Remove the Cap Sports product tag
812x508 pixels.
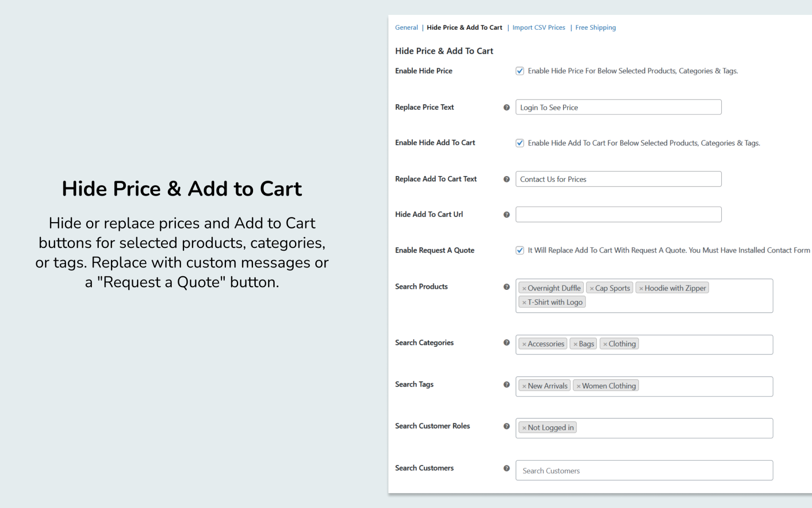pos(592,289)
